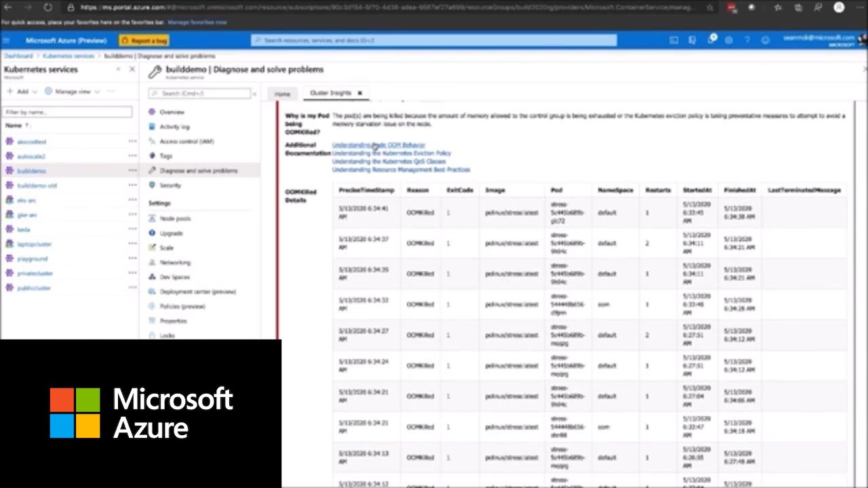Screen dimensions: 868x488
Task: Click the Report a bug button
Action: (x=144, y=41)
